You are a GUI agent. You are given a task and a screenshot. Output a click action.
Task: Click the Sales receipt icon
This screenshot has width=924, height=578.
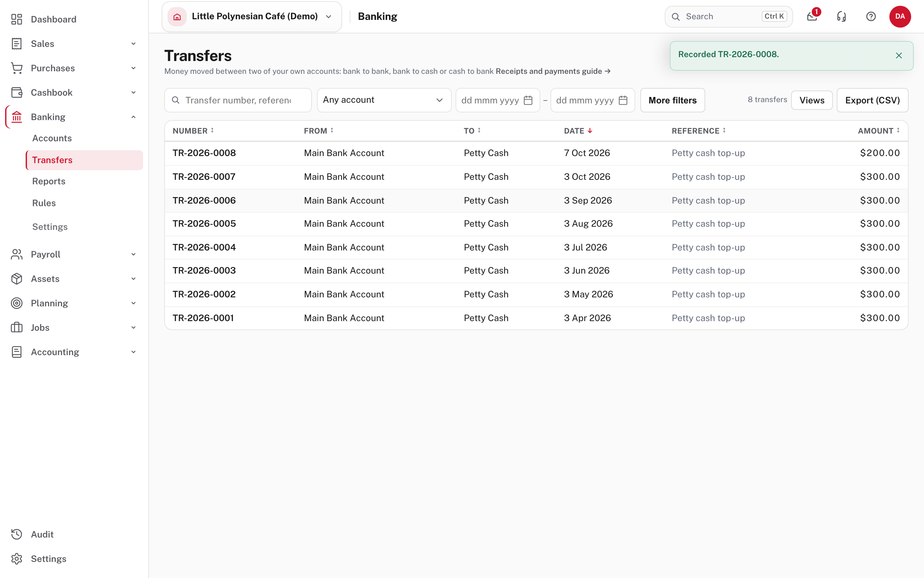tap(16, 44)
